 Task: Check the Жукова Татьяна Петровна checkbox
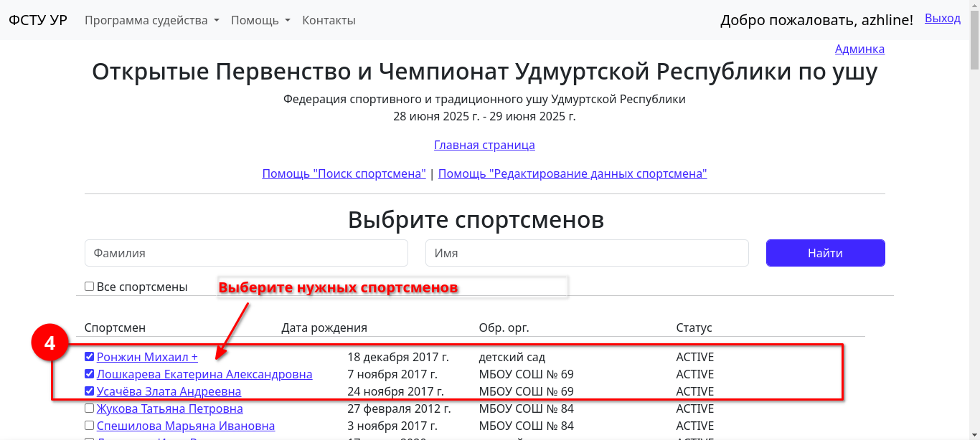[90, 408]
